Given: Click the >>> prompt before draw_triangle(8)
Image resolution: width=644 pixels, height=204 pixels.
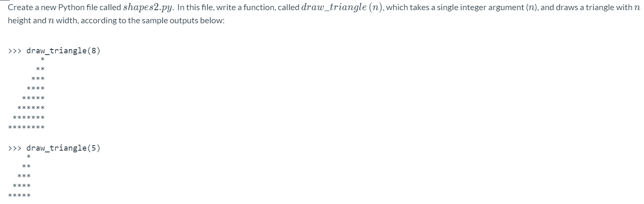Looking at the screenshot, I should tap(15, 51).
